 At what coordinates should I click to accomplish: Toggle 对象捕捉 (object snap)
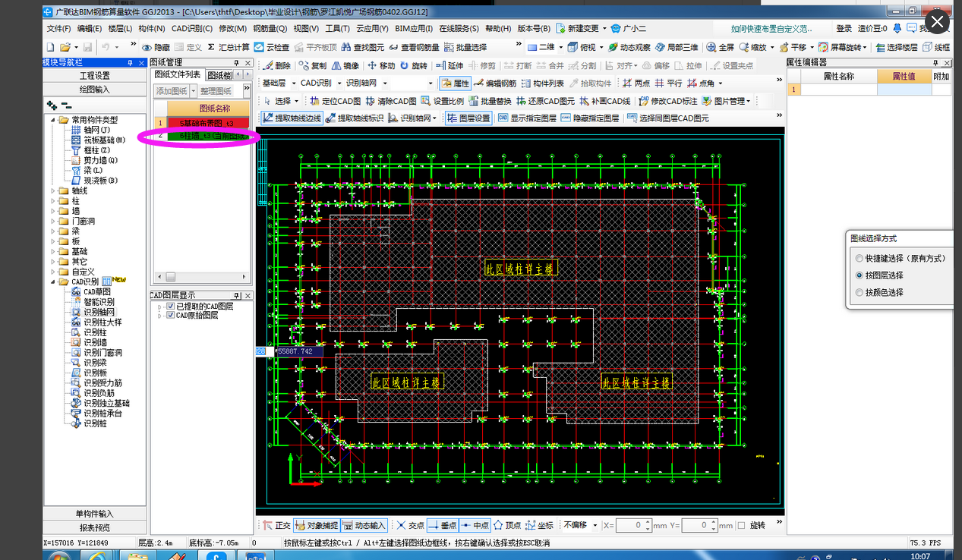[316, 525]
